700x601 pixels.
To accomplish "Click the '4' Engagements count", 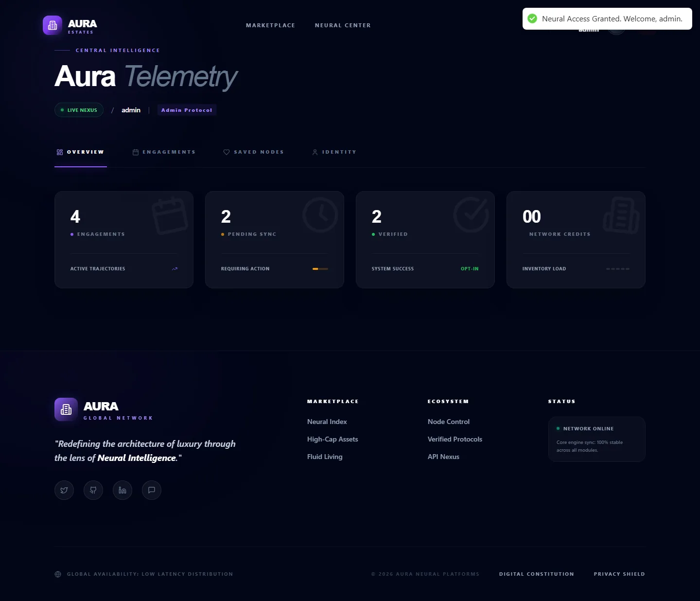I will tap(75, 216).
